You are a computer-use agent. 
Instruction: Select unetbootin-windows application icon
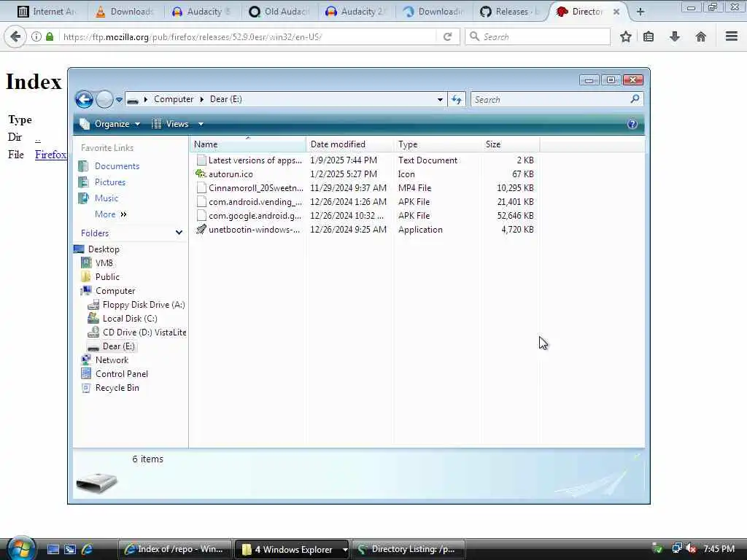pos(201,230)
